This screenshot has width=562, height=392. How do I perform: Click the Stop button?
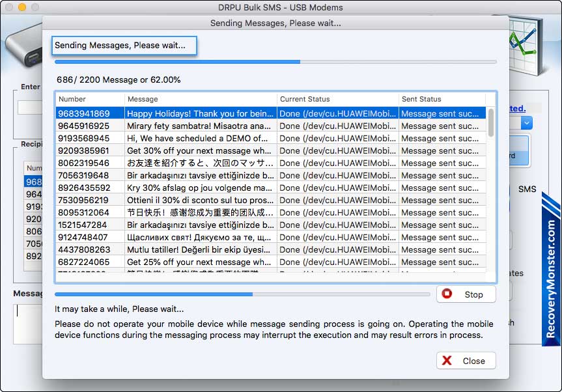coord(466,294)
